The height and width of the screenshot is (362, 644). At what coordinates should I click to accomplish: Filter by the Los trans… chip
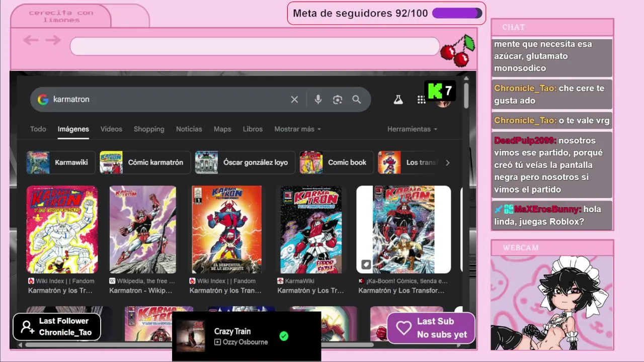[x=408, y=162]
